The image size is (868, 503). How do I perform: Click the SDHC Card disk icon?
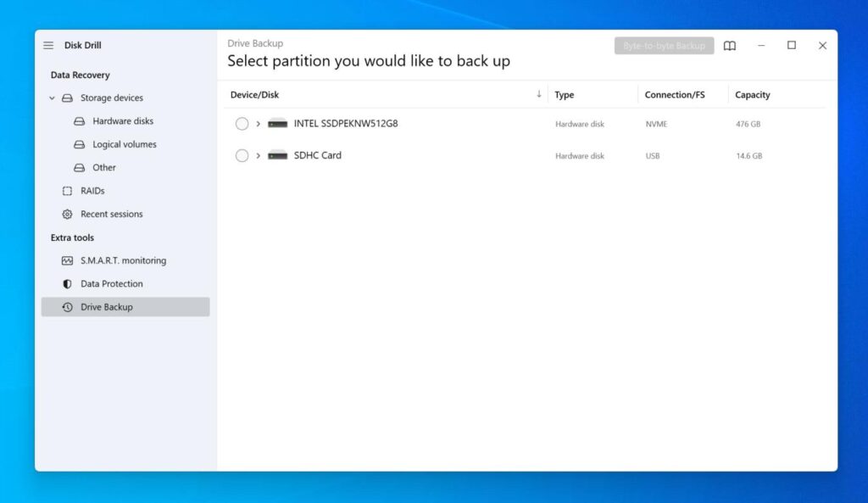[277, 156]
